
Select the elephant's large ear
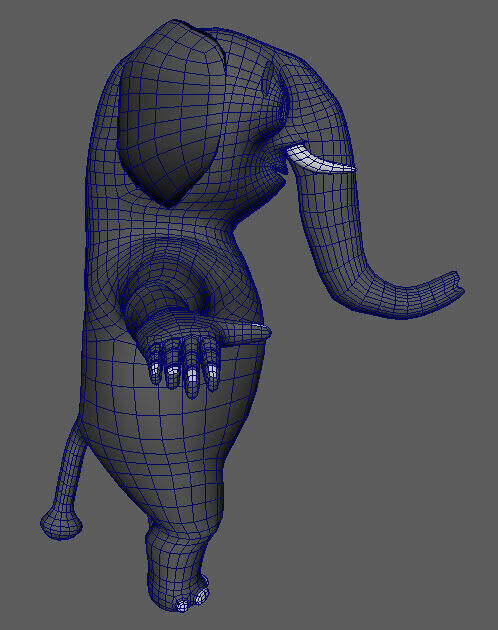pyautogui.click(x=170, y=112)
